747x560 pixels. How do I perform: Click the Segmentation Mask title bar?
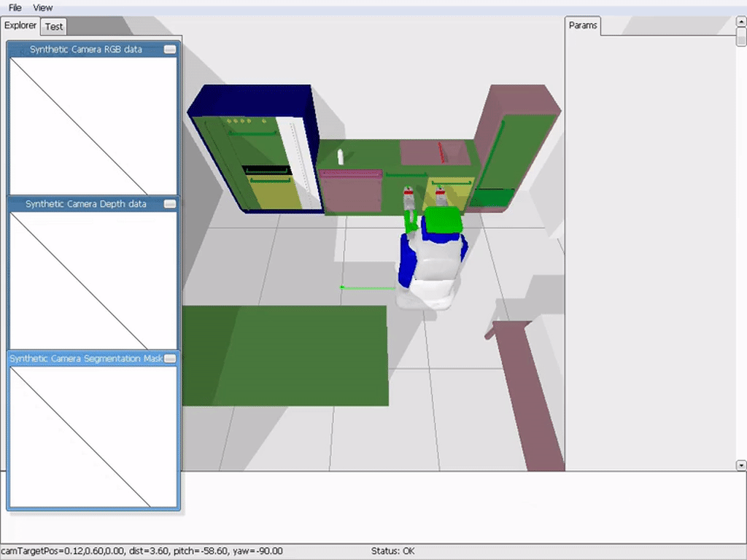tap(86, 359)
